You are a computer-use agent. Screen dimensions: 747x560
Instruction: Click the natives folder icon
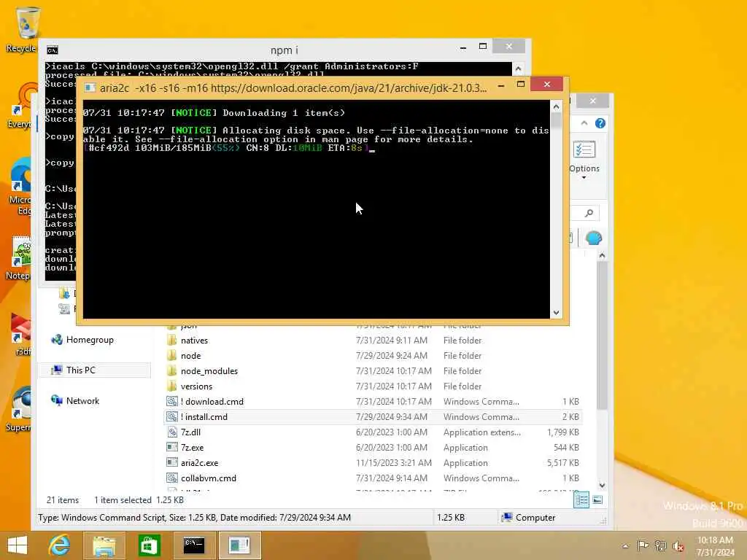pos(172,340)
